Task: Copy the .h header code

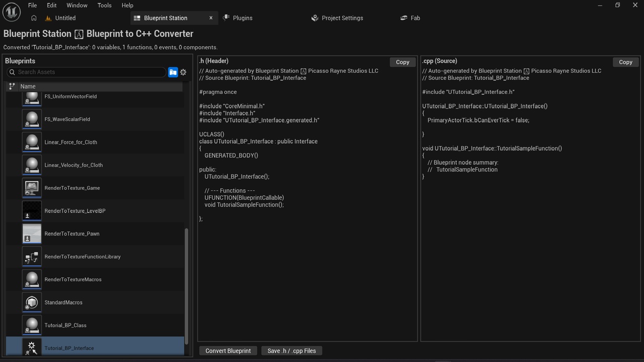Action: click(403, 62)
